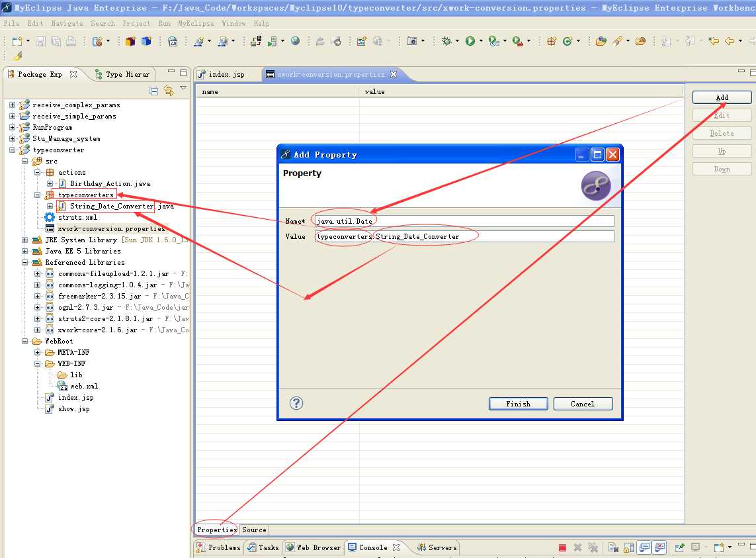This screenshot has height=558, width=756.
Task: Collapse the WebRoot folder node
Action: pyautogui.click(x=24, y=342)
